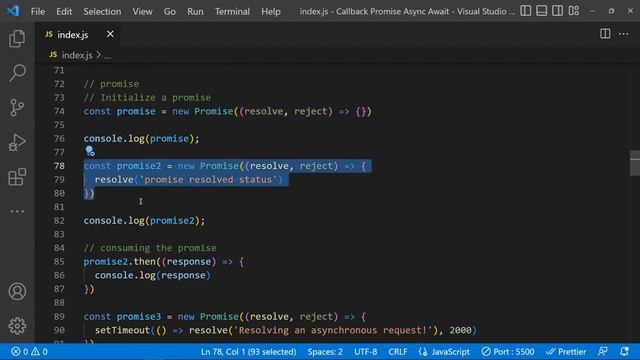This screenshot has height=360, width=640.
Task: Click the Port : 5500 Live Server item
Action: tap(508, 351)
